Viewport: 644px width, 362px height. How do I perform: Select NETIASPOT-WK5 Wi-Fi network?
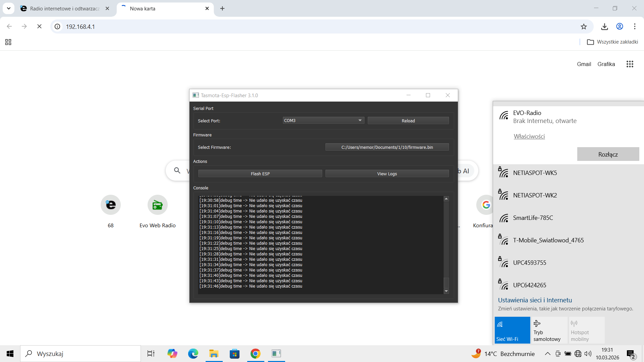tap(535, 173)
